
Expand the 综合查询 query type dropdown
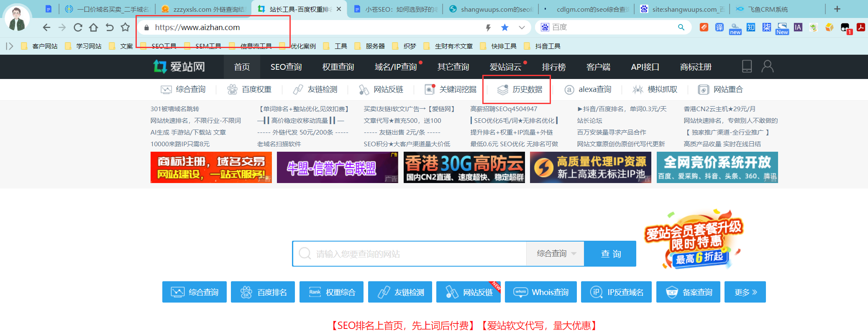click(x=555, y=254)
